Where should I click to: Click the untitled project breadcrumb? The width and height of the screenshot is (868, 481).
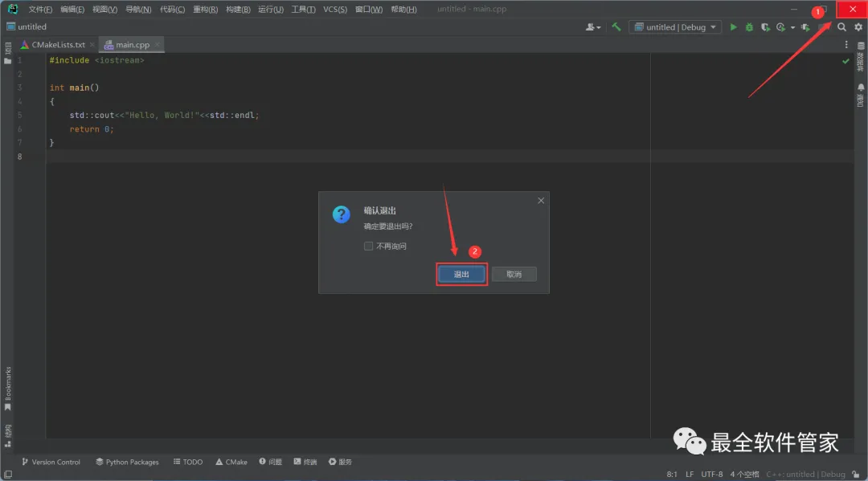(x=27, y=26)
